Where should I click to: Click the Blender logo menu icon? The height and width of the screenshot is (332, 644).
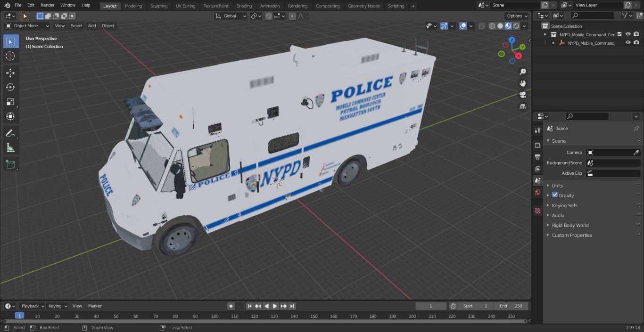(7, 5)
